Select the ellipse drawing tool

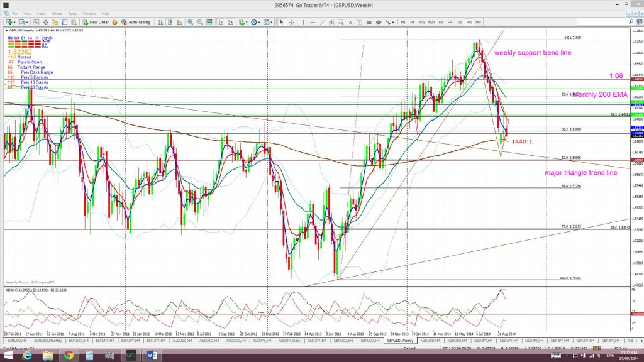(379, 22)
